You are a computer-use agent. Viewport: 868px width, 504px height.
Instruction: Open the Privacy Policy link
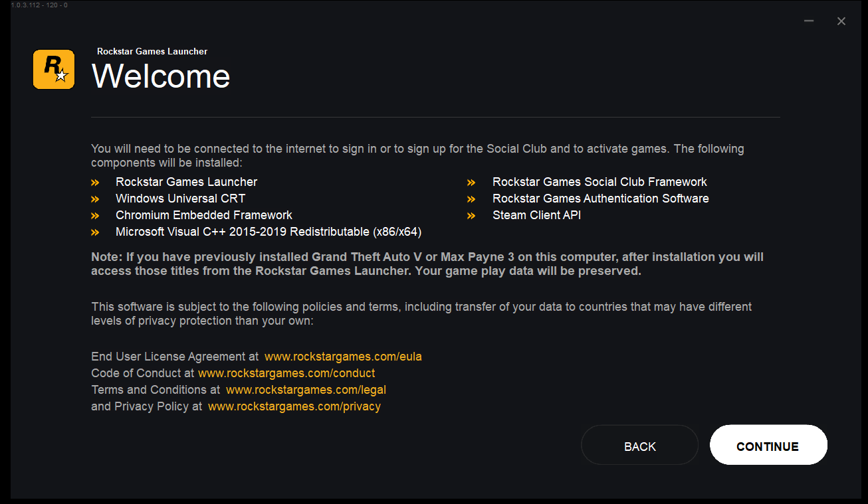(x=294, y=406)
